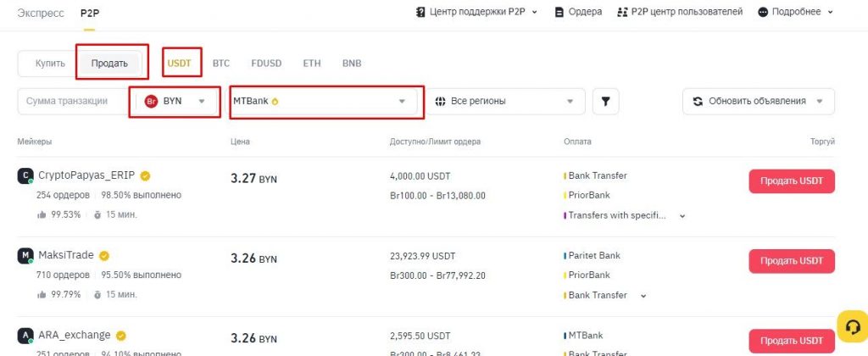Switch to the Продать toggle
The image size is (868, 356).
tap(109, 64)
